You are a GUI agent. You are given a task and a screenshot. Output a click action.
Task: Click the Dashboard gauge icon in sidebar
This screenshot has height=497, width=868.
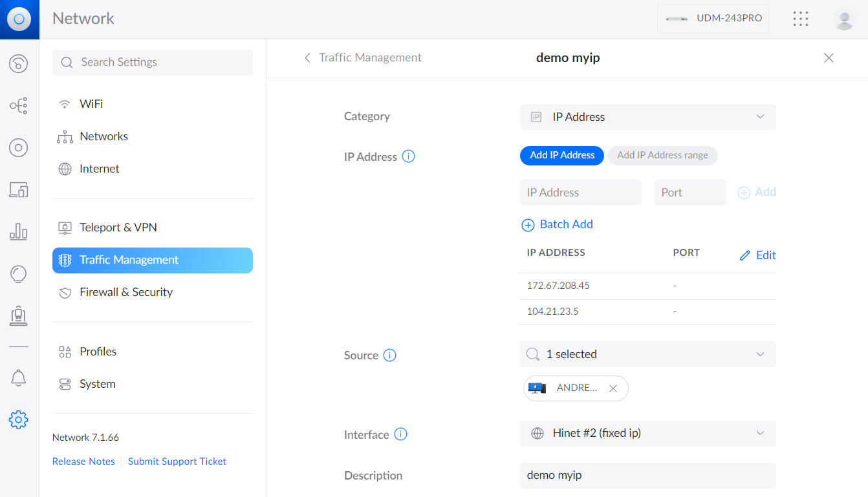pyautogui.click(x=18, y=63)
